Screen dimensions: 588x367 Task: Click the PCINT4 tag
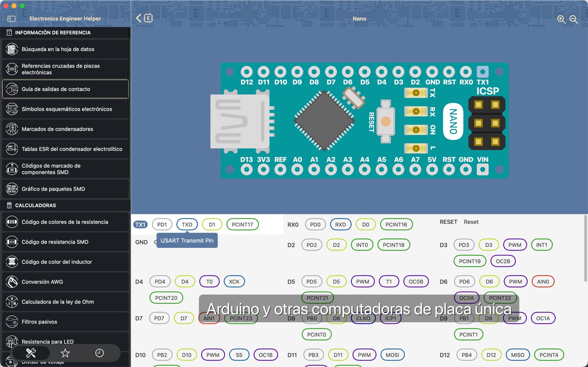(549, 355)
